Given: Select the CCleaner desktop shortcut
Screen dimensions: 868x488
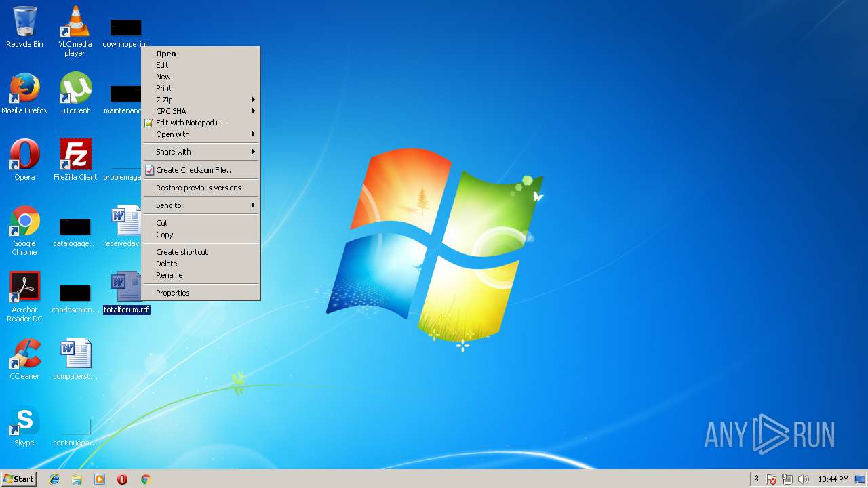Looking at the screenshot, I should (24, 359).
